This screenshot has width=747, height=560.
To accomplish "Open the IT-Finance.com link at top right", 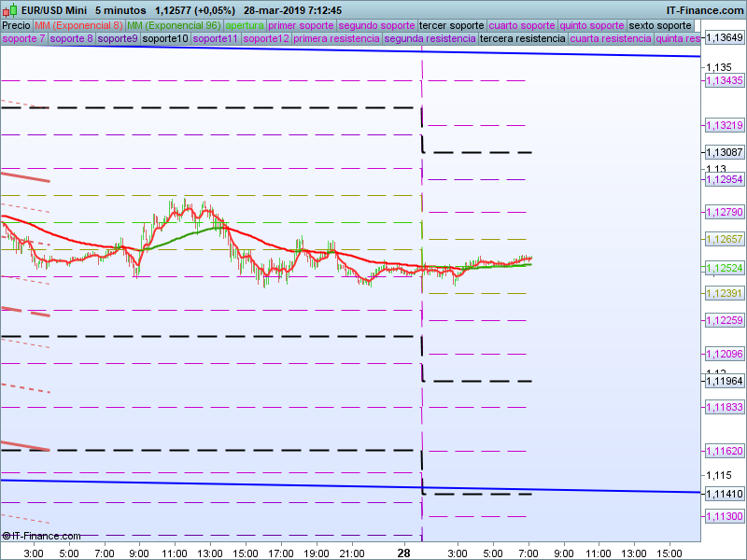I will click(705, 9).
